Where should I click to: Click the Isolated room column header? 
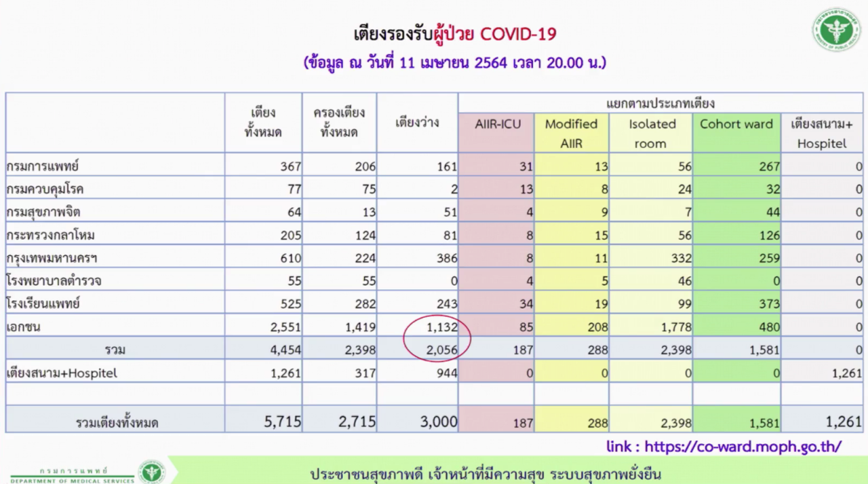[x=651, y=133]
